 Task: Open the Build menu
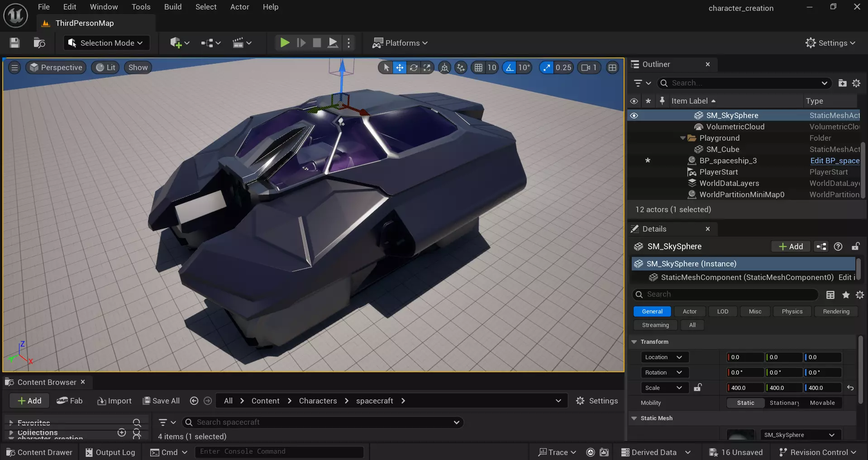[x=173, y=7]
